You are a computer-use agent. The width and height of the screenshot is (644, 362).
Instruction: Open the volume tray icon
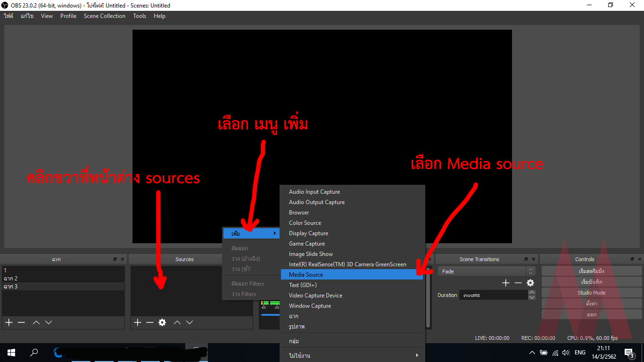[566, 353]
